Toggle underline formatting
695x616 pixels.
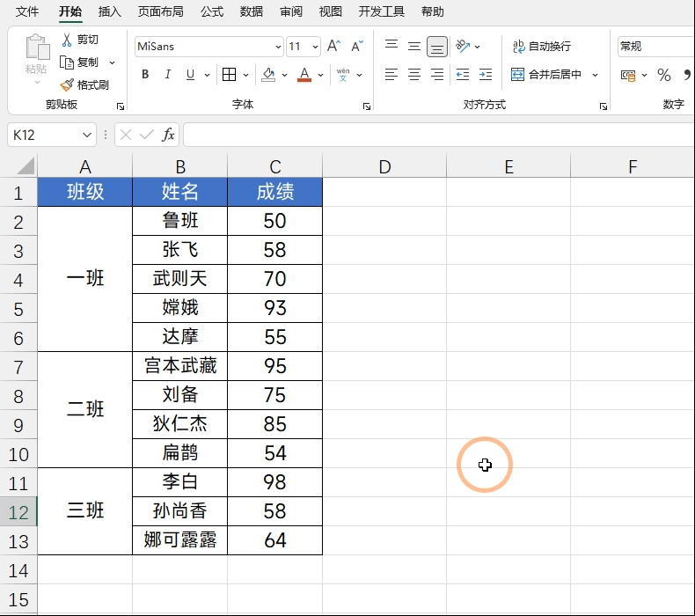pos(190,75)
